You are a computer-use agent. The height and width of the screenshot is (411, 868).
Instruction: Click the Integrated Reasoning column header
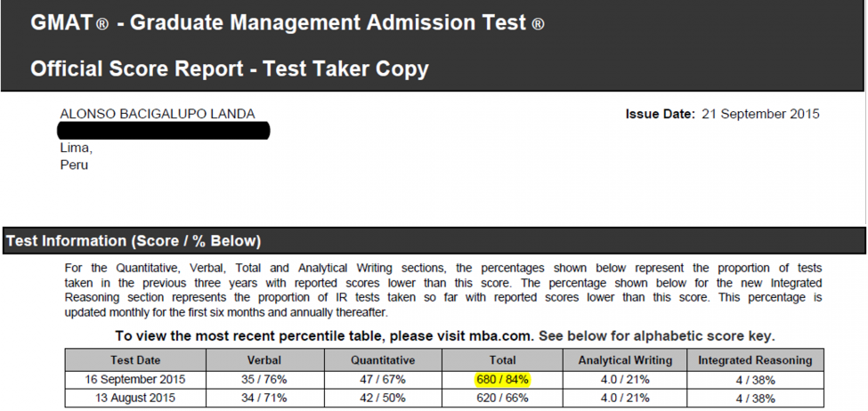755,360
